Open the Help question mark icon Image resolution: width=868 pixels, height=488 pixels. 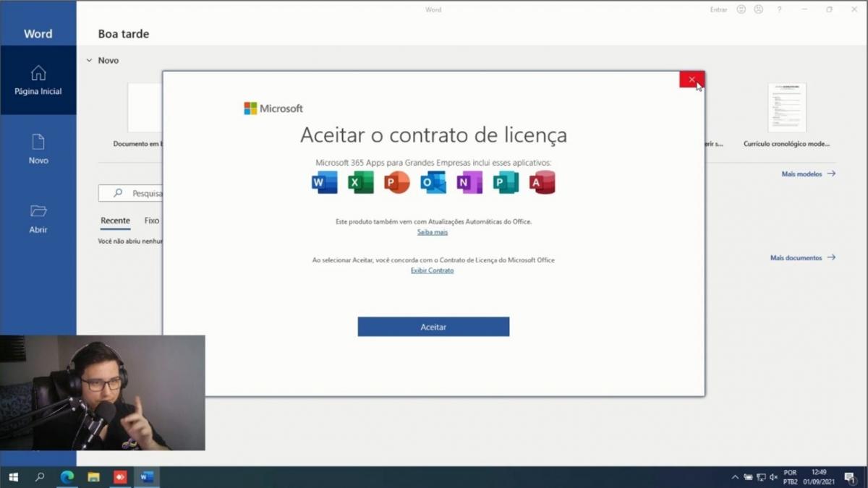(x=779, y=9)
